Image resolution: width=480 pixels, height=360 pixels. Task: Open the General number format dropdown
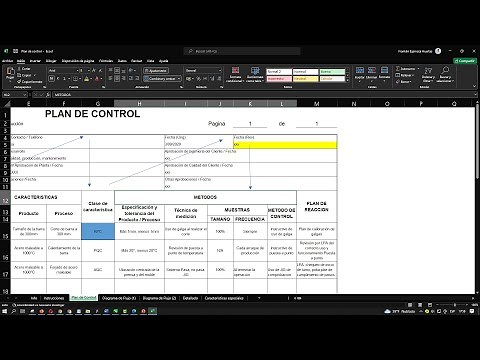[220, 71]
